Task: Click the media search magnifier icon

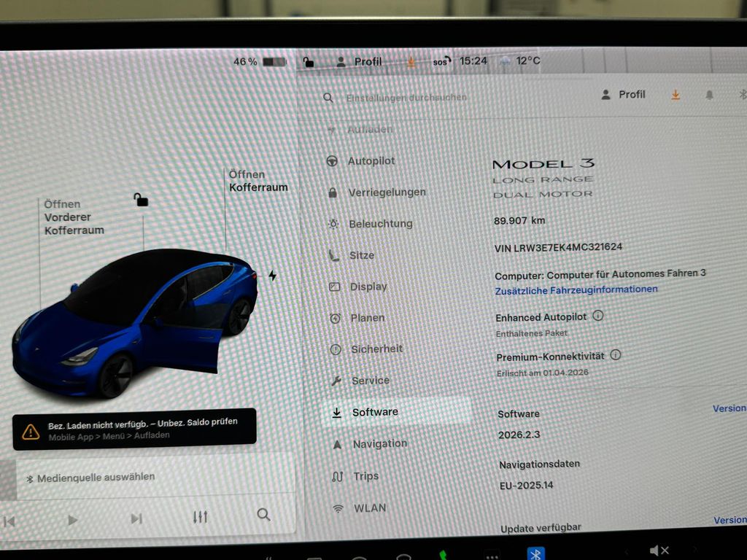Action: click(263, 515)
